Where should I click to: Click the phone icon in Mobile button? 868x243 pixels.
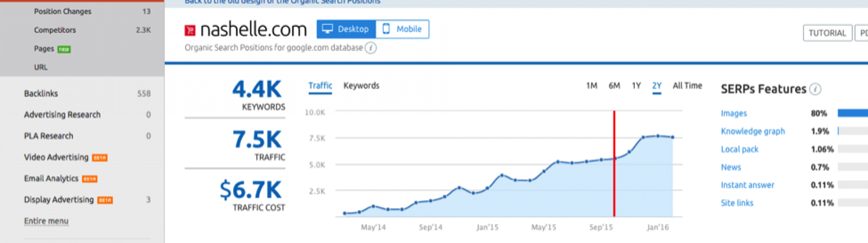click(x=386, y=29)
